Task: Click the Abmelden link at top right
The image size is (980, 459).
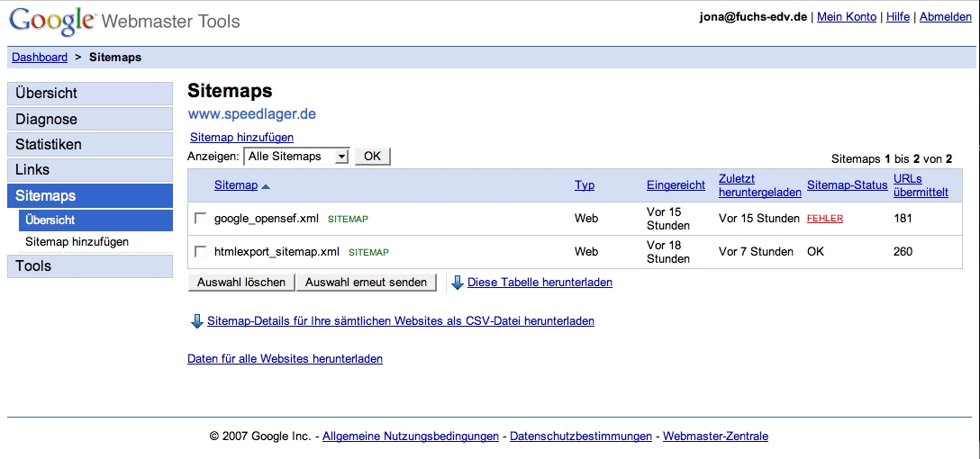Action: (945, 17)
